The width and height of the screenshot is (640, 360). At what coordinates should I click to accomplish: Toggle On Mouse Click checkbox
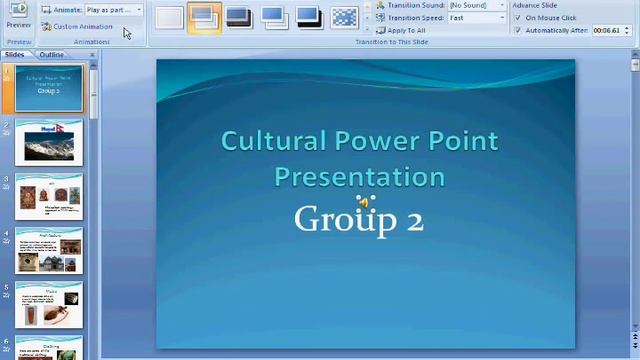[x=518, y=18]
